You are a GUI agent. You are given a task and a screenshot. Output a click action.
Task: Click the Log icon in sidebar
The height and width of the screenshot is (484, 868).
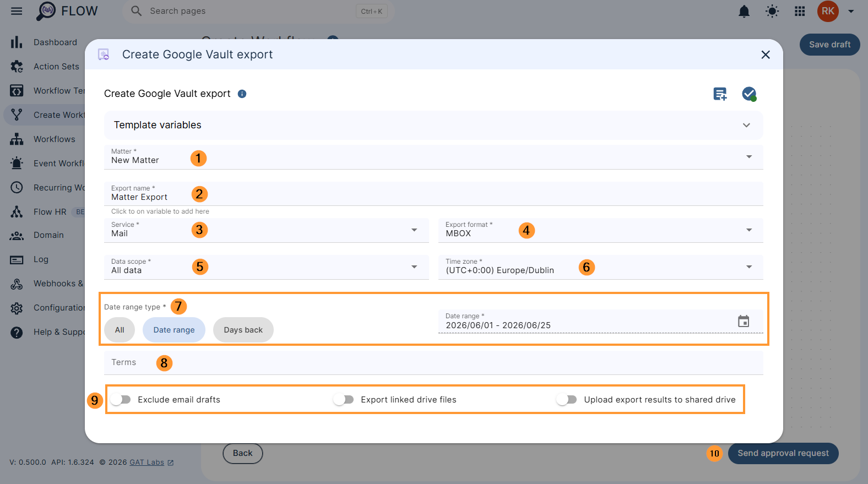pos(17,259)
